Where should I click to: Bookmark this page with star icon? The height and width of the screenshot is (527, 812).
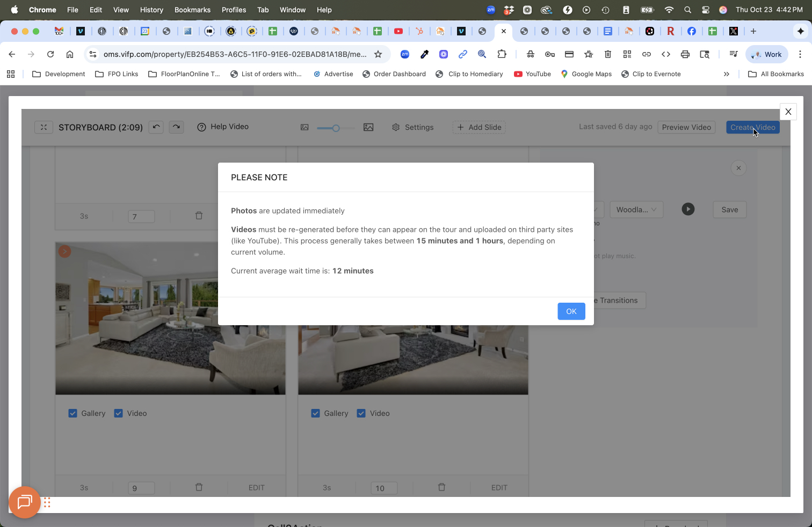[378, 54]
